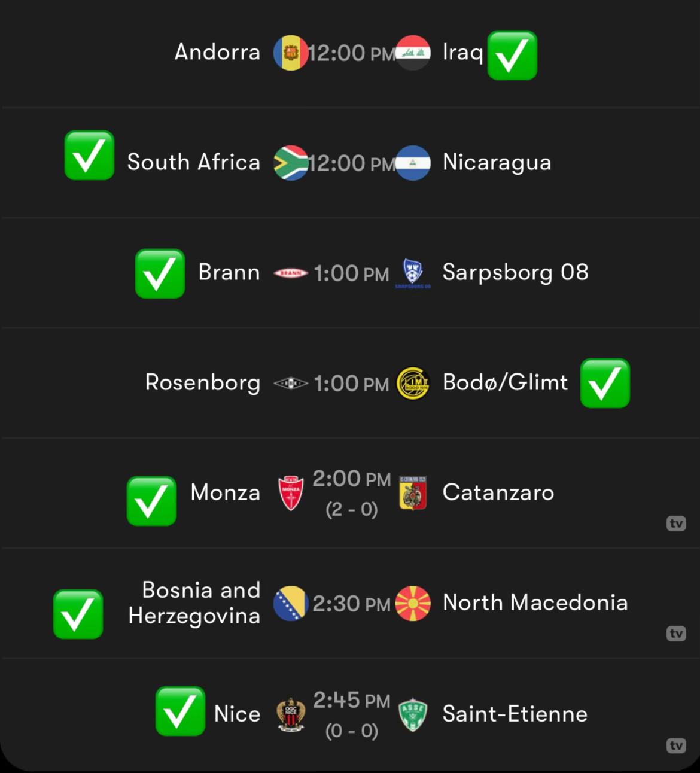Click the Saint-Etienne club crest
Image resolution: width=700 pixels, height=773 pixels.
tap(413, 714)
